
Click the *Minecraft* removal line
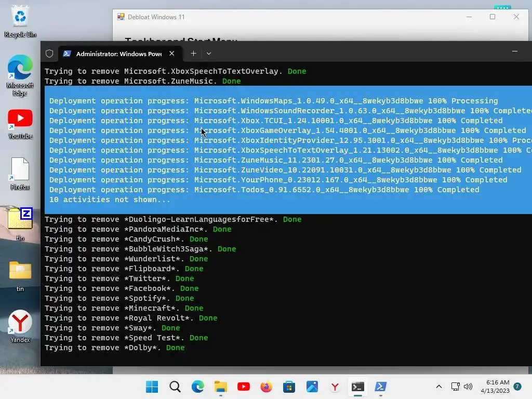click(124, 309)
